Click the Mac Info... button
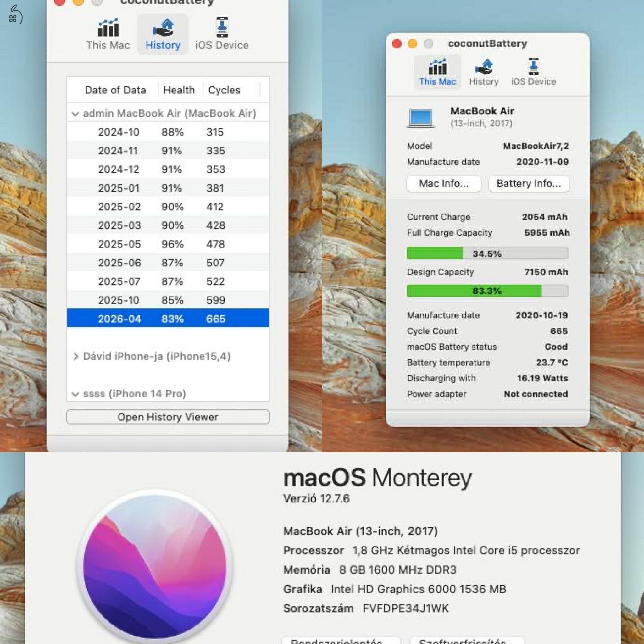Image resolution: width=644 pixels, height=644 pixels. point(444,183)
